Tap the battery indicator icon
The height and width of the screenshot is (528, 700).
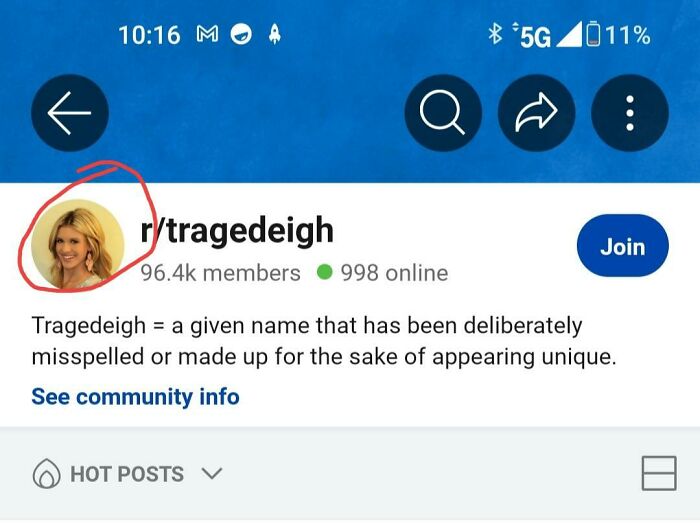coord(594,33)
